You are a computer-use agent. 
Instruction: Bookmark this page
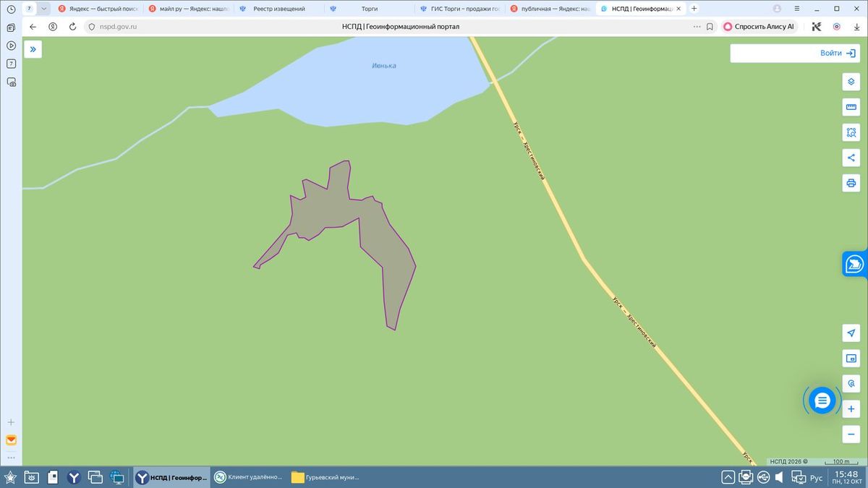710,27
